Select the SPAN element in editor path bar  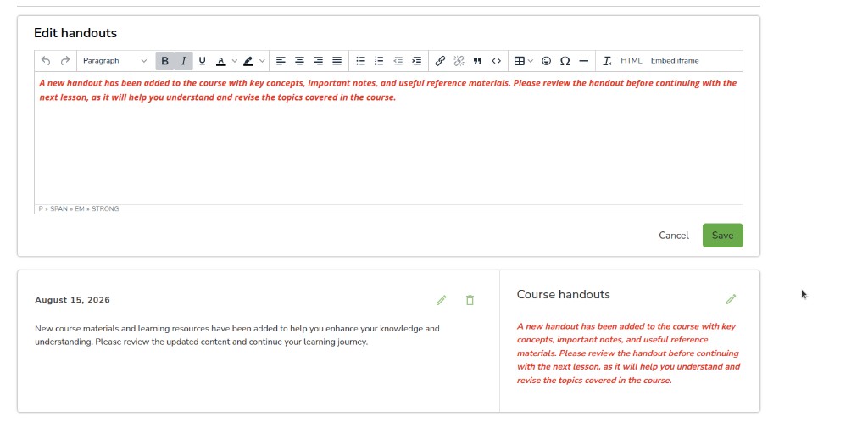(58, 209)
